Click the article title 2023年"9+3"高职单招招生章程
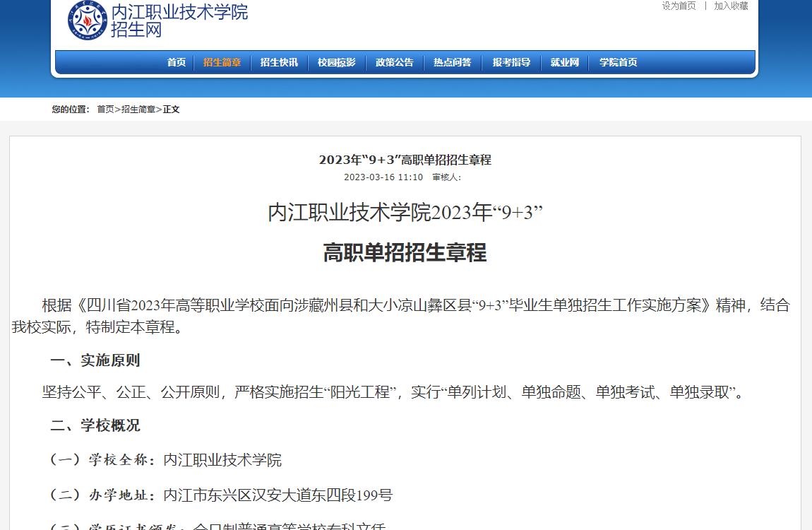This screenshot has width=812, height=530. 405,160
